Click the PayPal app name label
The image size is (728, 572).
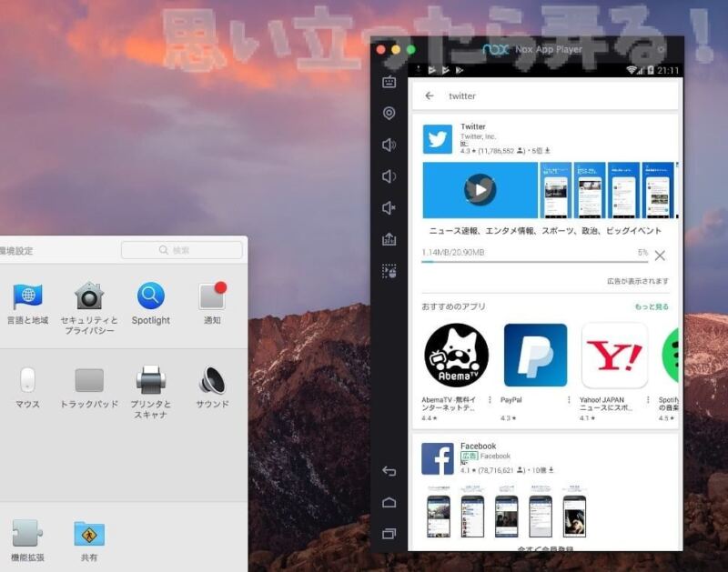(x=511, y=400)
